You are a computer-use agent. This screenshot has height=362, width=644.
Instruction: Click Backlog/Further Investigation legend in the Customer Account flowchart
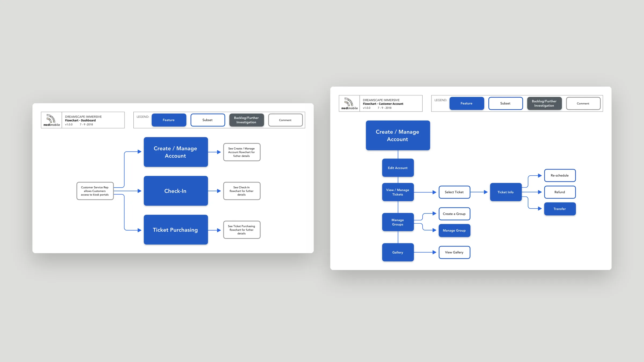tap(544, 103)
